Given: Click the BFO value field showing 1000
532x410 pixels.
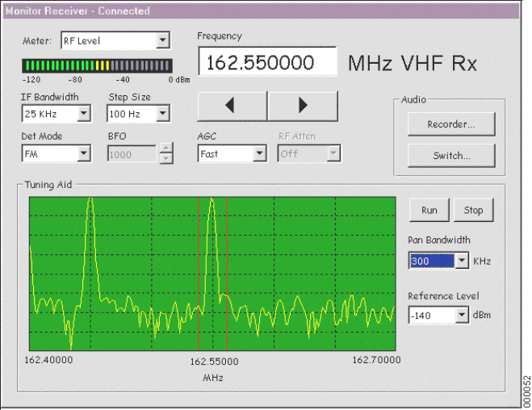Looking at the screenshot, I should (132, 154).
